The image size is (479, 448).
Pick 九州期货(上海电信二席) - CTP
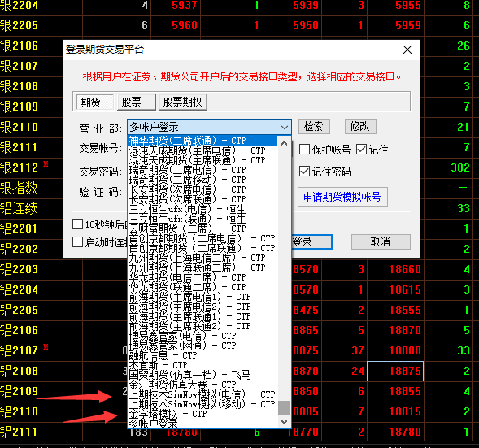202,258
